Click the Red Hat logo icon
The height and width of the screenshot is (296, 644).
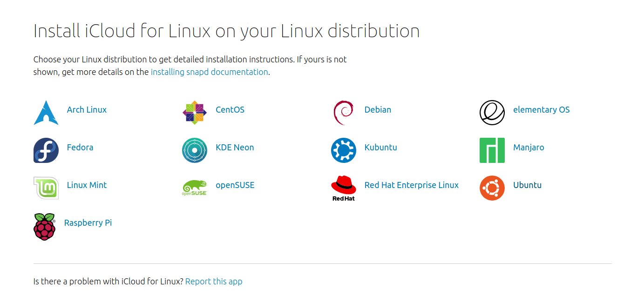point(343,188)
